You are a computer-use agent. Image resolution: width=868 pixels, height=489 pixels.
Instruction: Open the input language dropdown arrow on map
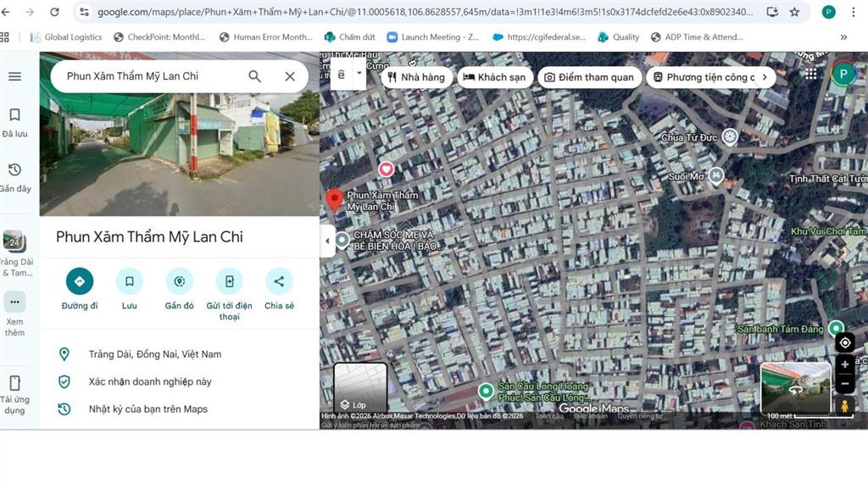pos(359,74)
